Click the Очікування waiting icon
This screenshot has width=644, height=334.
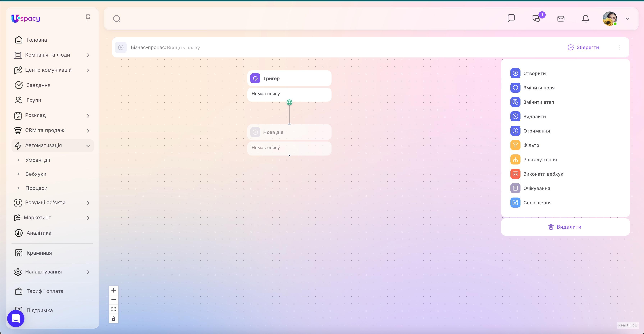pyautogui.click(x=515, y=188)
